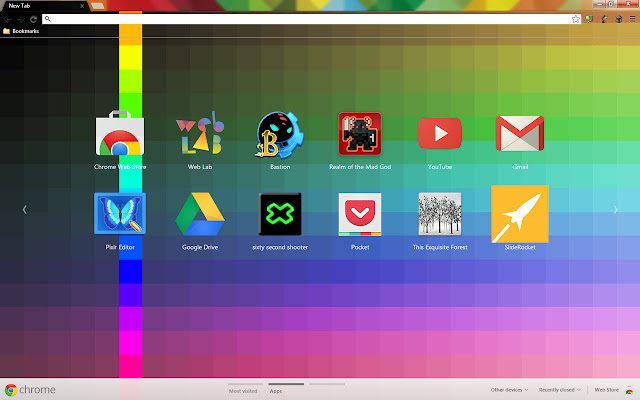Select the unnamed third page bar

click(x=327, y=384)
